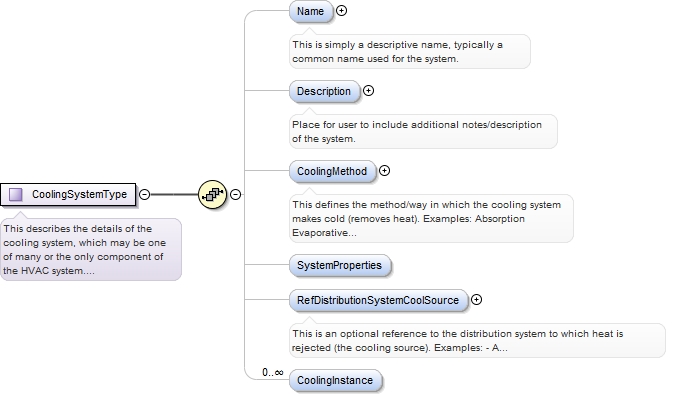Click the sequence compositor icon
673x396 pixels.
tap(212, 194)
